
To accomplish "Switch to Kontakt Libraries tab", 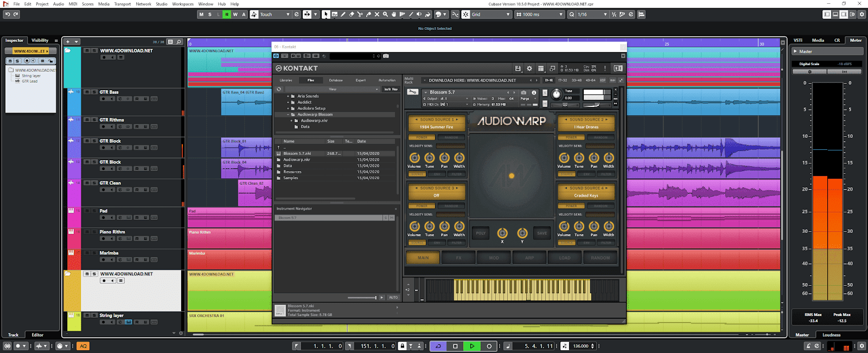I will (286, 80).
